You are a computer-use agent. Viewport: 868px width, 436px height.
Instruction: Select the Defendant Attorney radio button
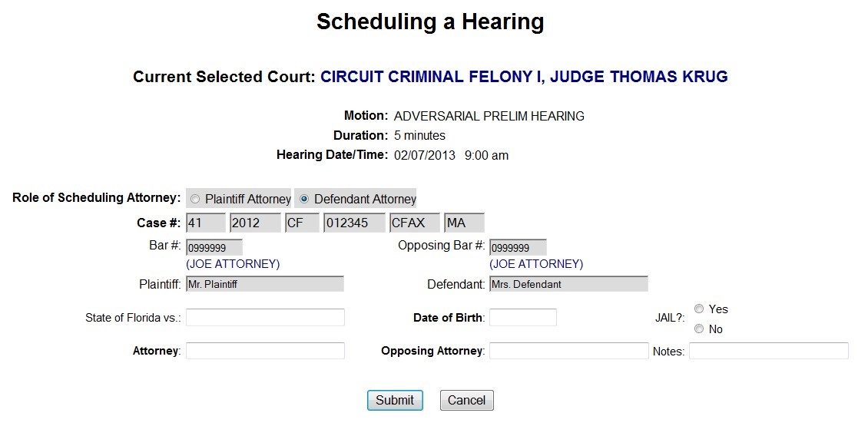point(304,200)
